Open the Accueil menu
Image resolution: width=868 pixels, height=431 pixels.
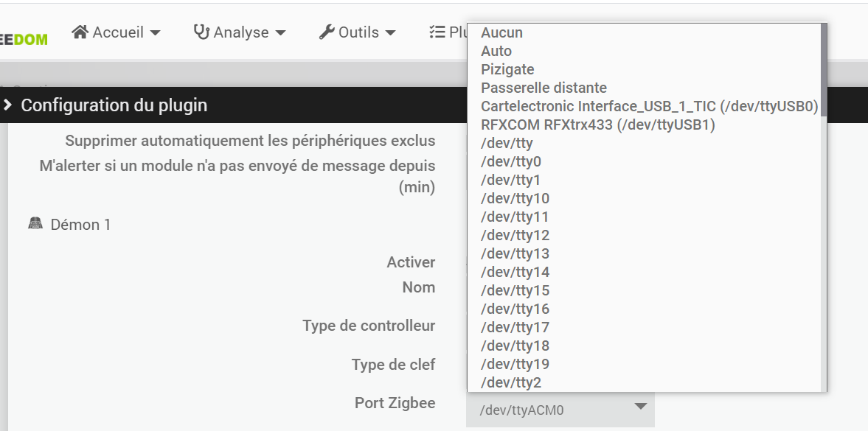[116, 32]
